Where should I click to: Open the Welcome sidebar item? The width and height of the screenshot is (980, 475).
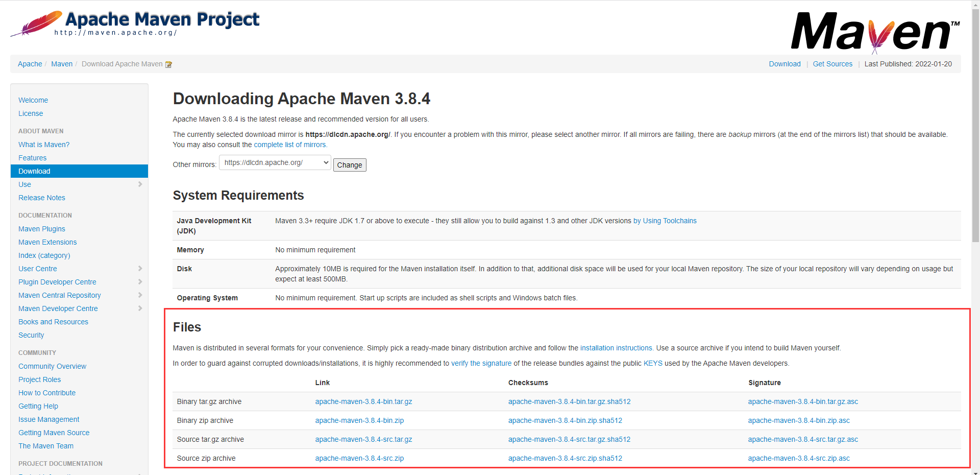tap(33, 100)
